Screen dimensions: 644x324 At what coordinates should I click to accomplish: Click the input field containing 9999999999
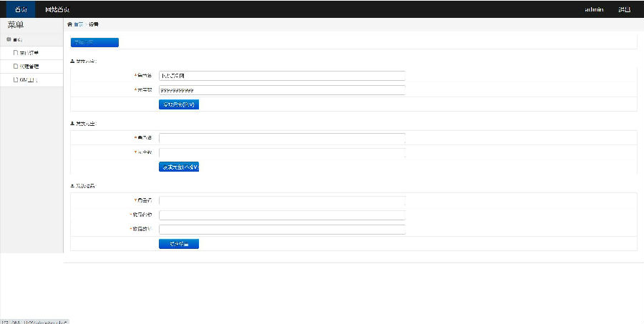282,90
